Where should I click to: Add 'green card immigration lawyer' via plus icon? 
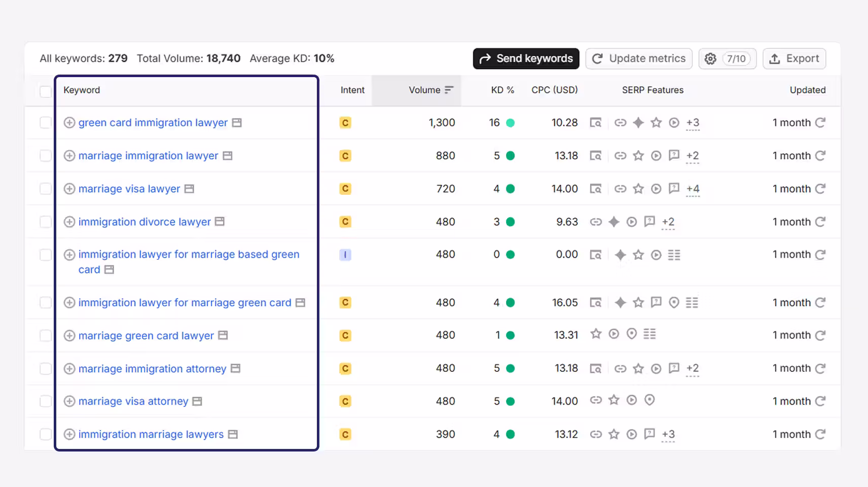[69, 123]
